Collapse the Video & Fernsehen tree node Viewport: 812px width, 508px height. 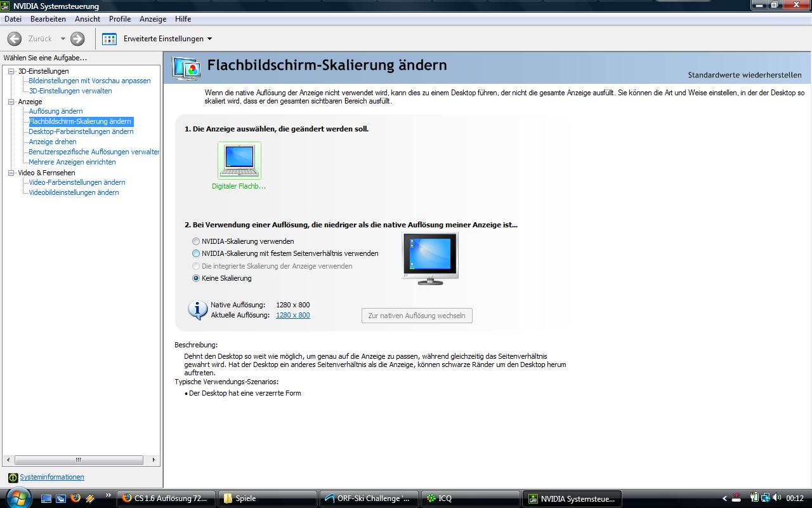(x=11, y=173)
